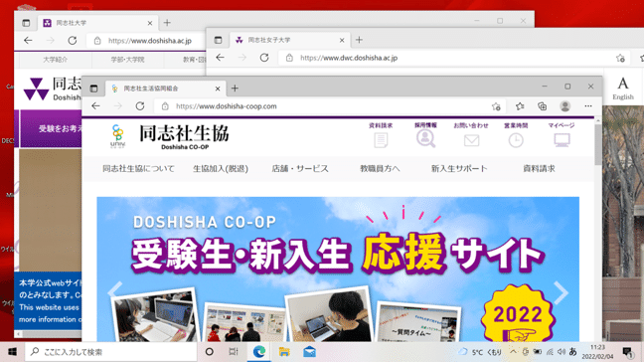Click back arrow in 同志社女子大学 window

[x=221, y=58]
